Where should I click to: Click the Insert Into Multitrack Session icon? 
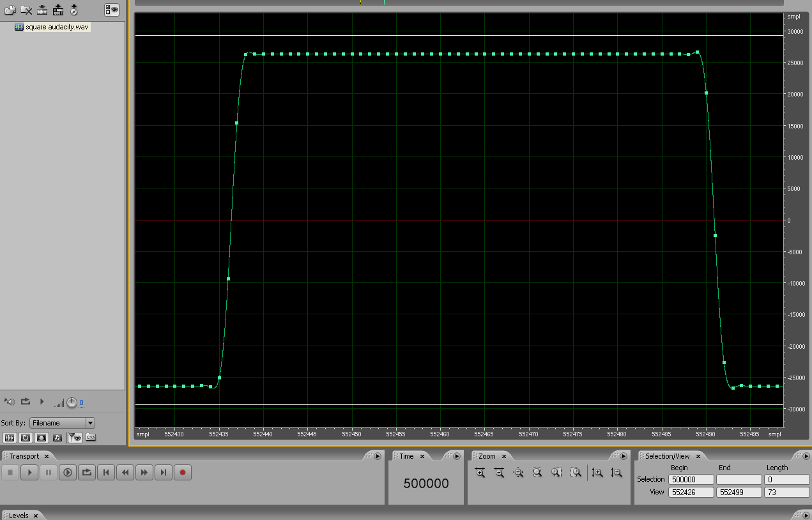point(58,10)
